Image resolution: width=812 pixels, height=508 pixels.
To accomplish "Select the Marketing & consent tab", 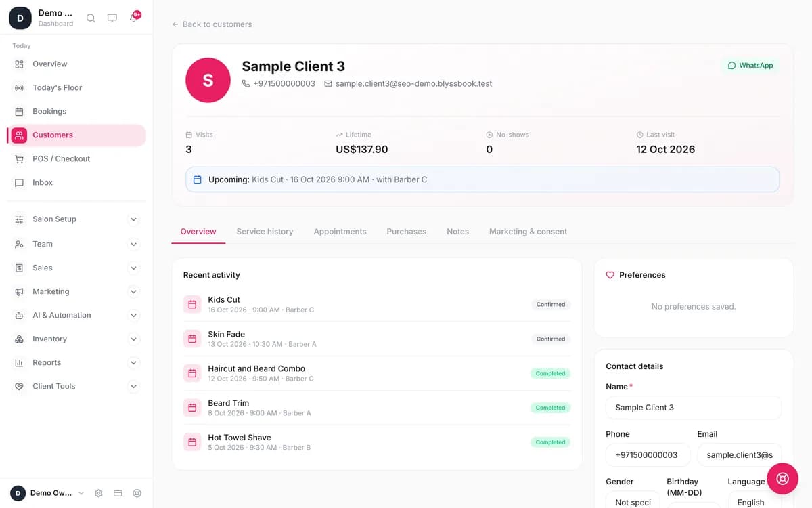I will tap(528, 232).
